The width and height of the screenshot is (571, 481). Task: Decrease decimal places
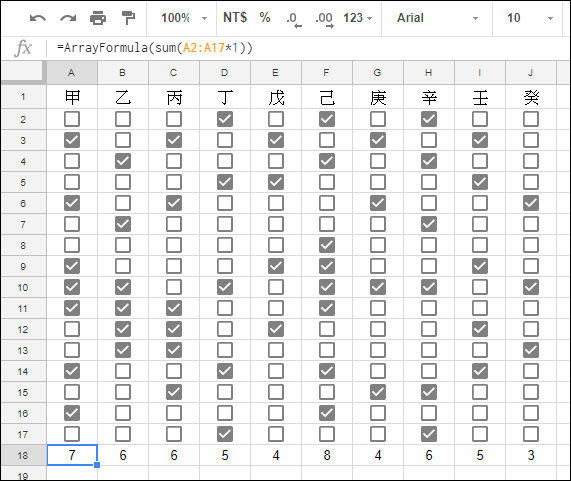(x=294, y=19)
